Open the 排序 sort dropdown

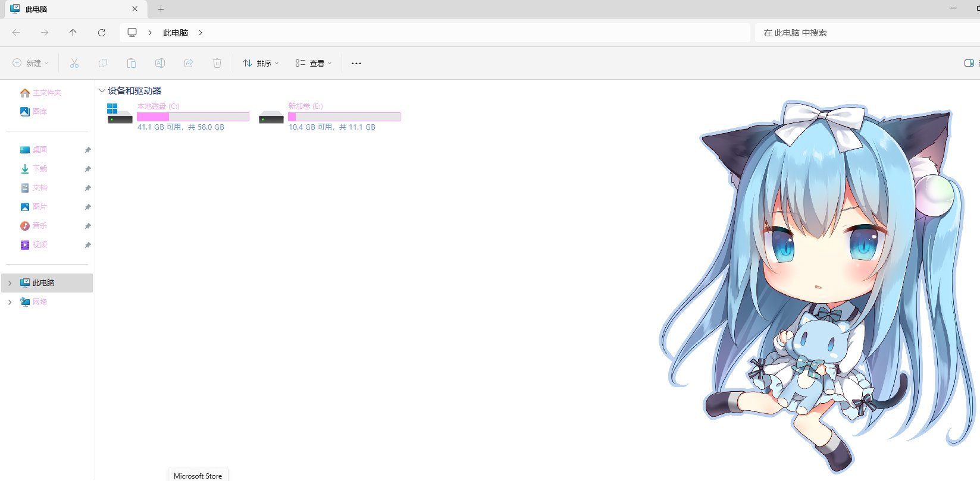(261, 63)
